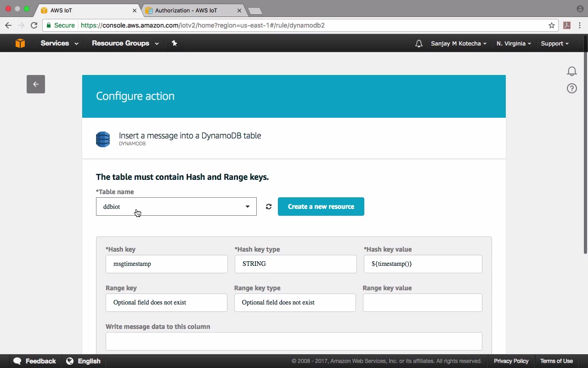The height and width of the screenshot is (368, 588).
Task: Open the Resource Groups dropdown
Action: tap(125, 43)
